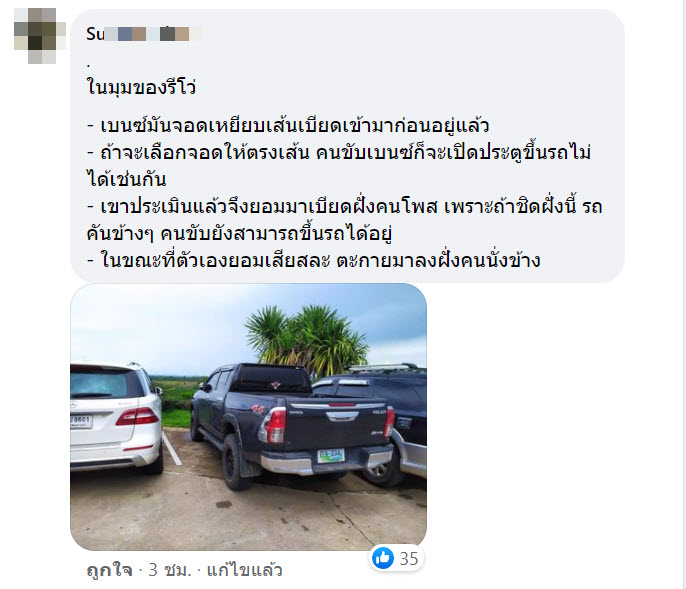The height and width of the screenshot is (589, 686).
Task: Click the palm tree in the photo
Action: click(x=306, y=339)
